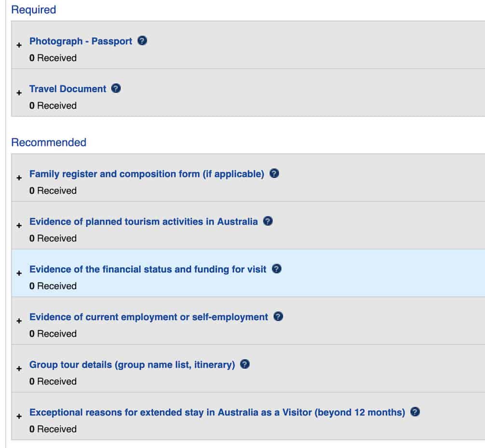The image size is (485, 448).
Task: Open help for current employment evidence
Action: click(x=278, y=317)
